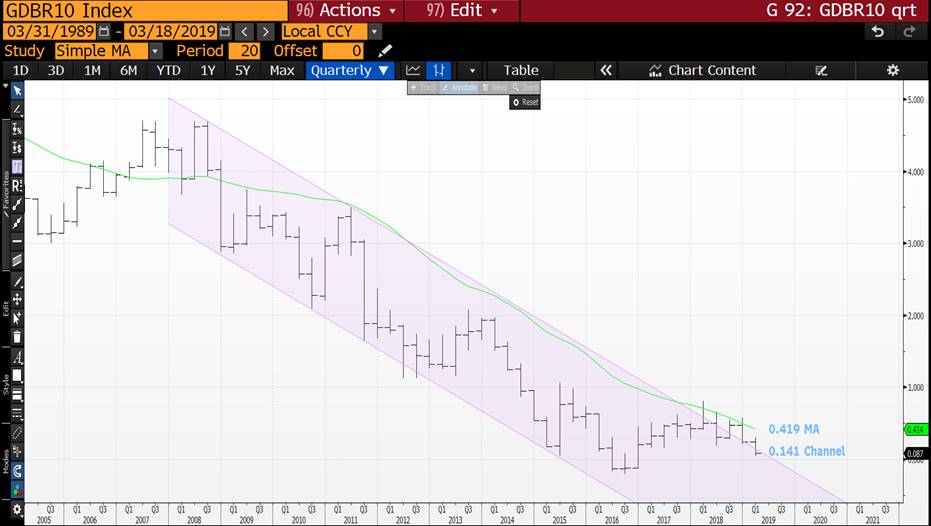
Task: Click the GDBR10 Index security field
Action: (x=145, y=11)
